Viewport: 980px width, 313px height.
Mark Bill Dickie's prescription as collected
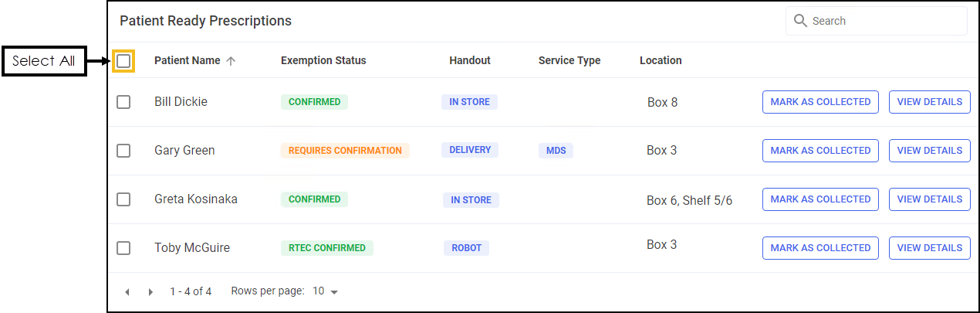820,102
